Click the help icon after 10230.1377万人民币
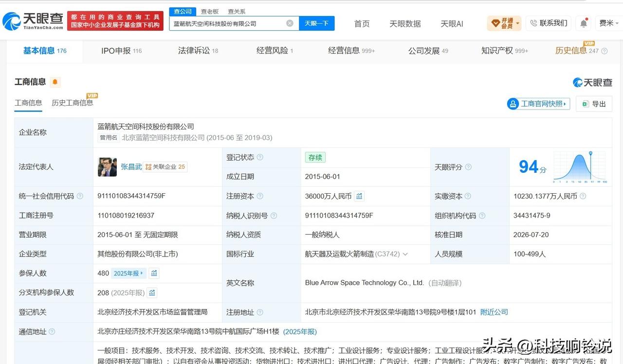 [x=583, y=196]
